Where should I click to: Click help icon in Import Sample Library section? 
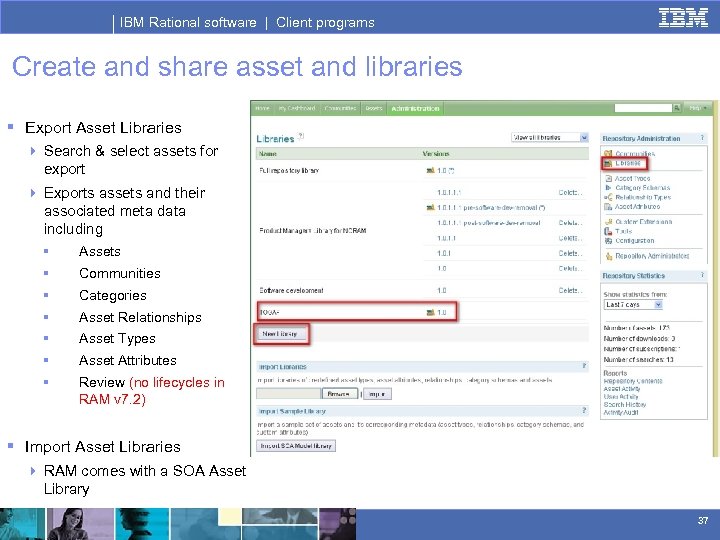pos(584,410)
